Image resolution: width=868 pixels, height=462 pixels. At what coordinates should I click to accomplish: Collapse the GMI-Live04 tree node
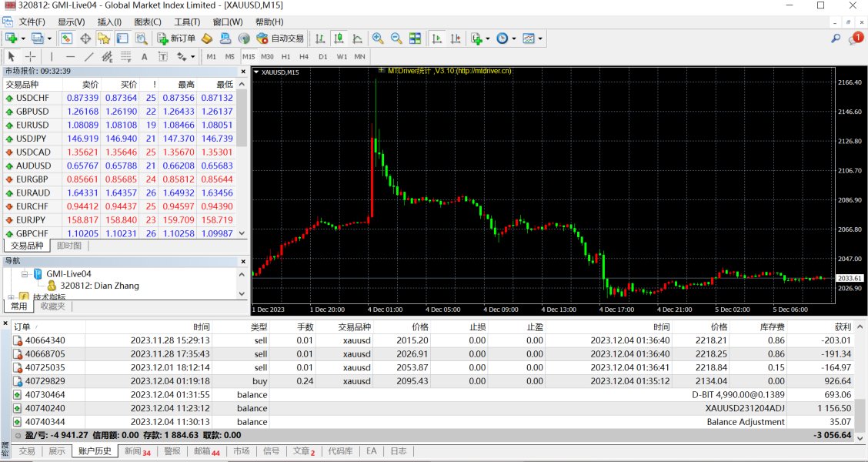[x=25, y=273]
